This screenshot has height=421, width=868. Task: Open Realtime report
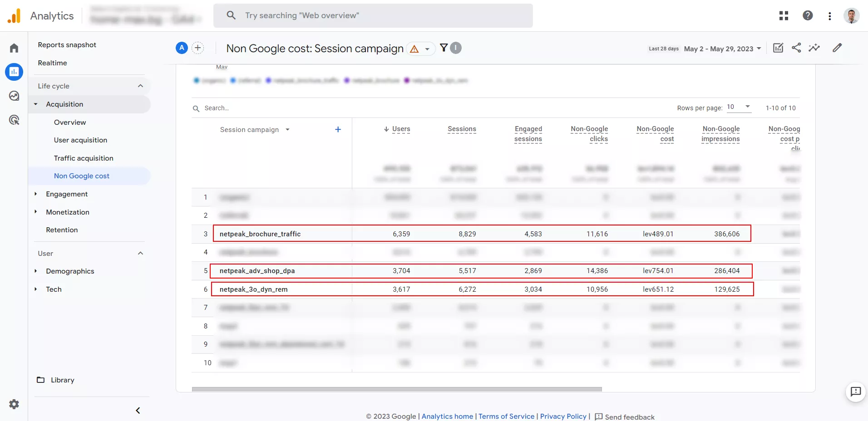click(53, 63)
